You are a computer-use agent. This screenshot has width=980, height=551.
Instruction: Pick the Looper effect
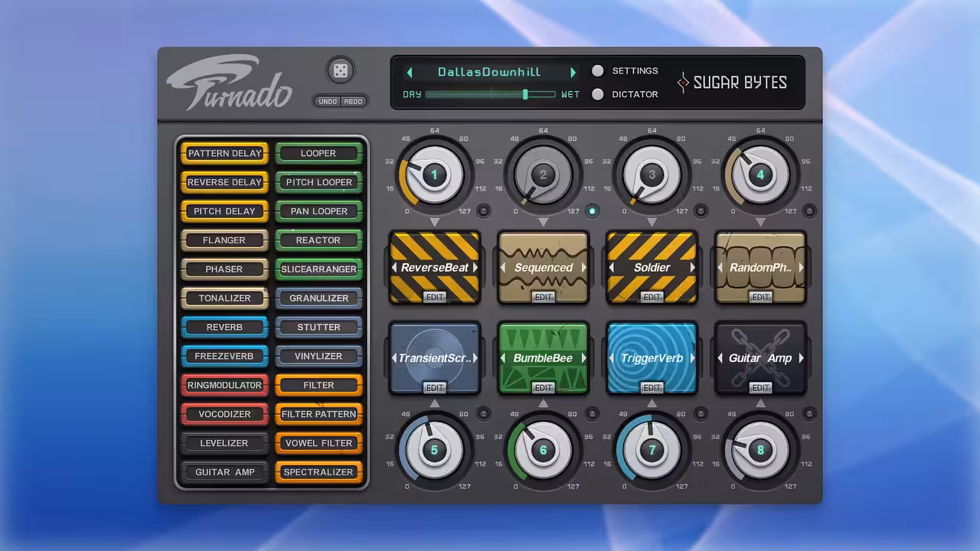318,153
